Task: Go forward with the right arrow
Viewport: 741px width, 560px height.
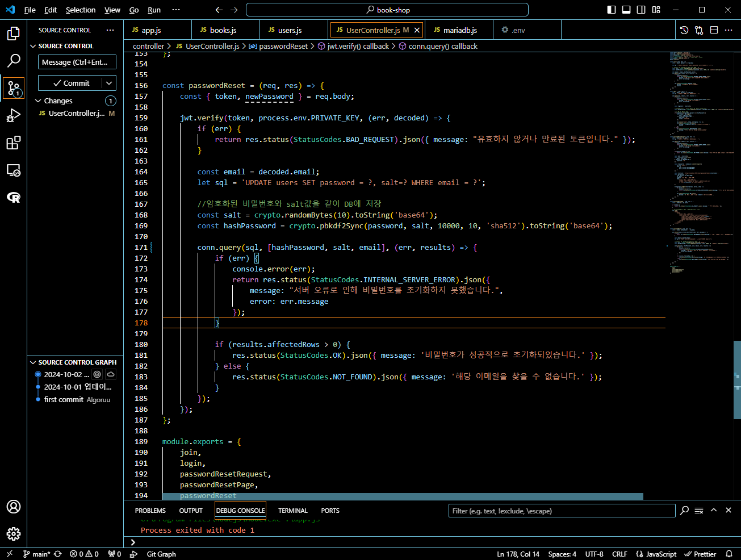Action: [x=234, y=10]
